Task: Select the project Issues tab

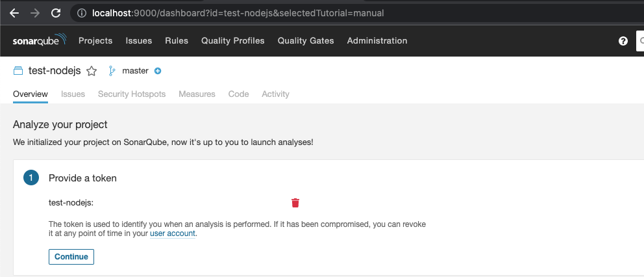Action: point(73,94)
